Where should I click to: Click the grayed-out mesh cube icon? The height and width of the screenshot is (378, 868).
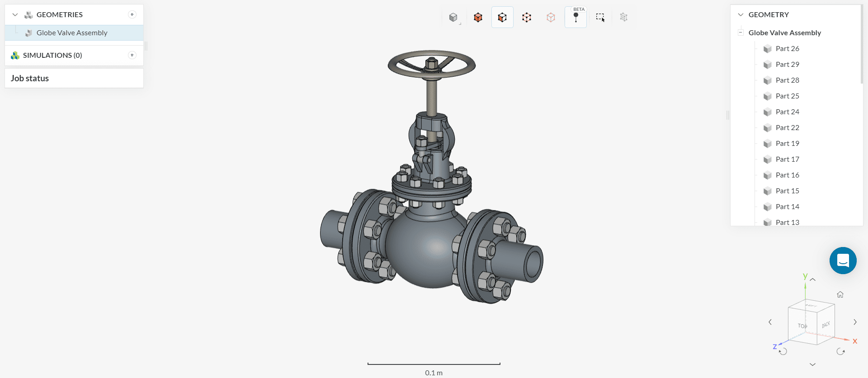coord(624,18)
